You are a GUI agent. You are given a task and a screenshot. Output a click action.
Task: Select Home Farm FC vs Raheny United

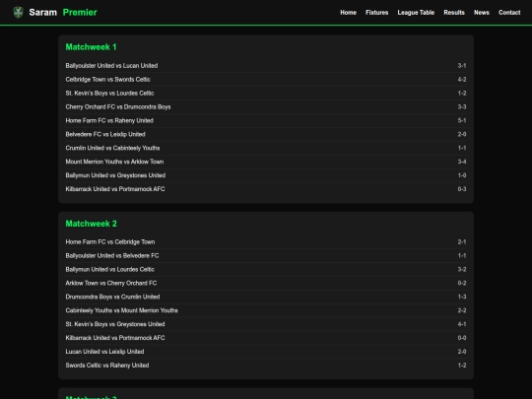point(266,120)
